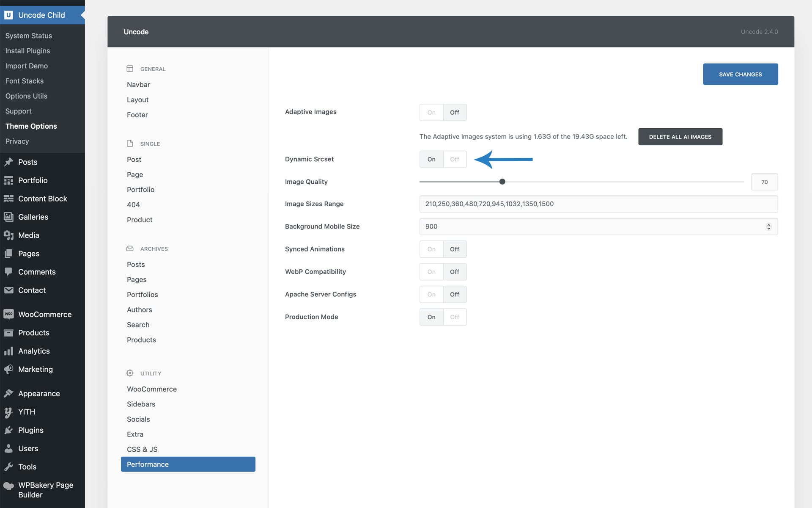
Task: Click the Users person icon
Action: coord(8,448)
